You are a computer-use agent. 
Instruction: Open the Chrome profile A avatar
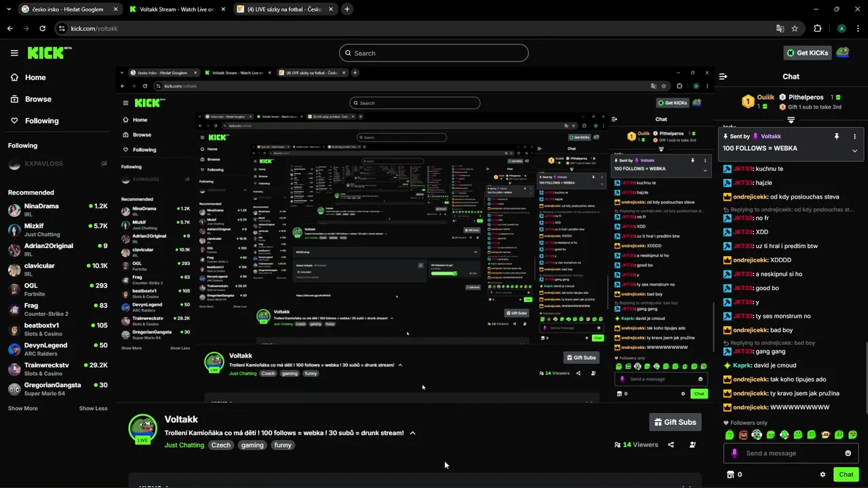tap(842, 28)
